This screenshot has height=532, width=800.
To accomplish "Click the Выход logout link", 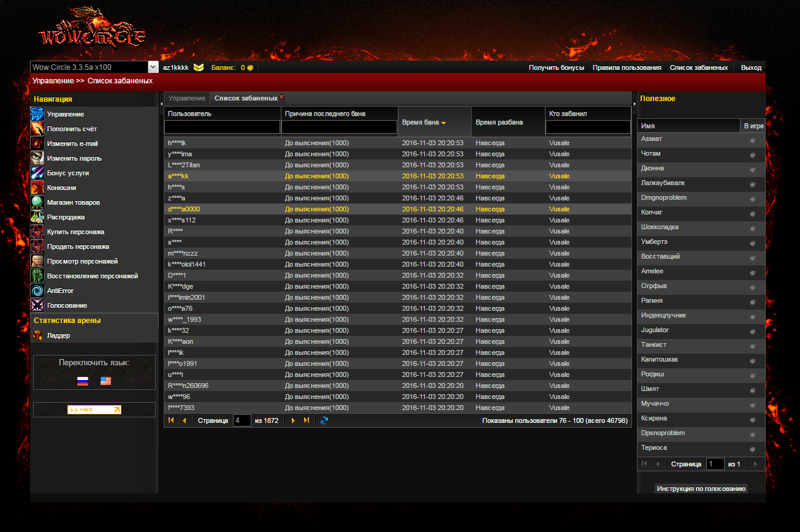I will coord(751,67).
